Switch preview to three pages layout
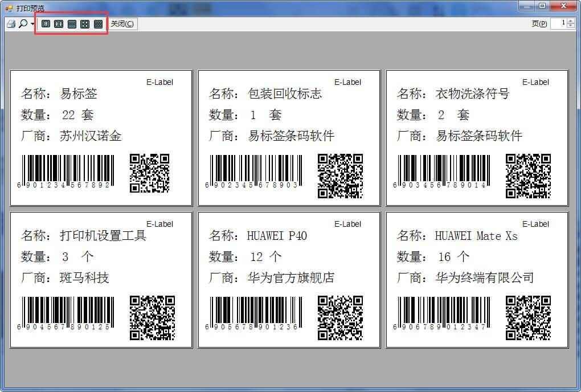This screenshot has height=392, width=581. pyautogui.click(x=72, y=24)
